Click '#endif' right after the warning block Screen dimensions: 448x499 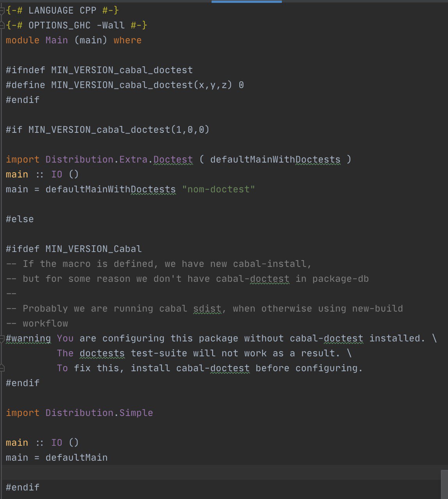pyautogui.click(x=23, y=383)
